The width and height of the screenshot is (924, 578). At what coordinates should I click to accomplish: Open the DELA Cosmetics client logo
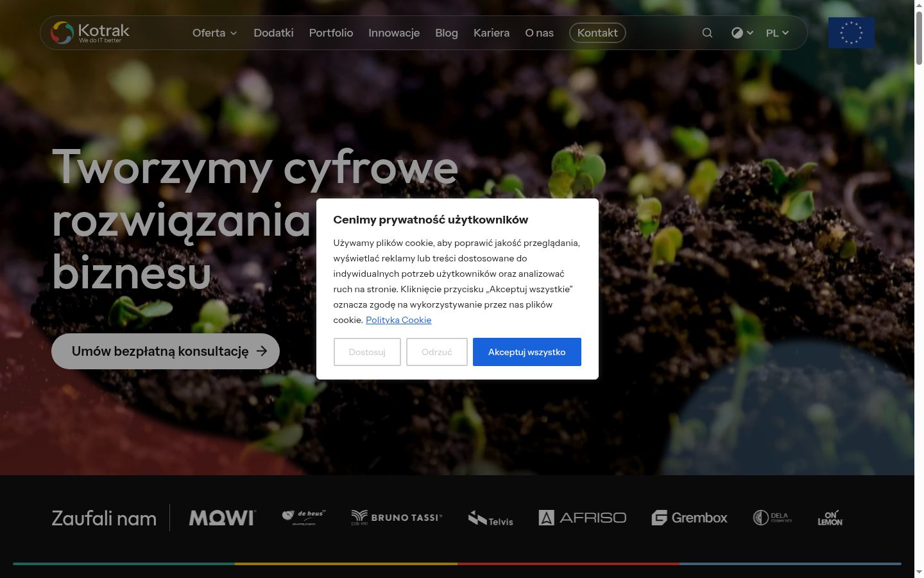(773, 518)
